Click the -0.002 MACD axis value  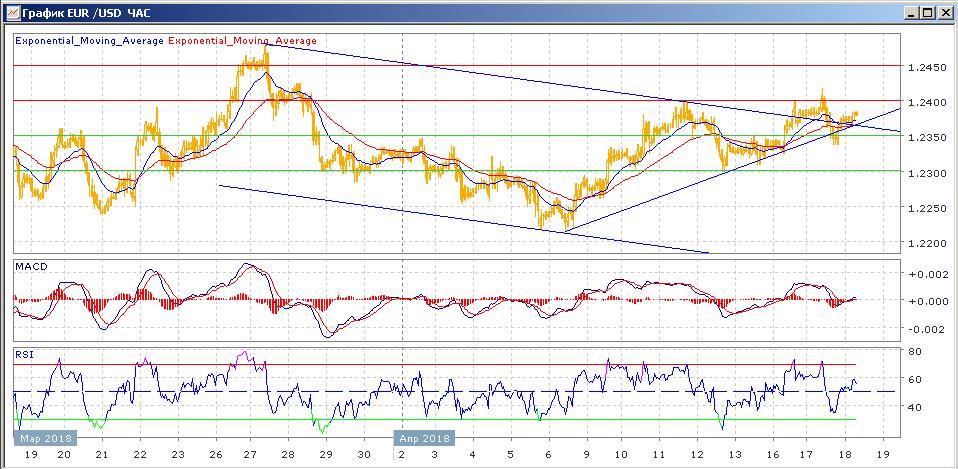click(x=926, y=329)
